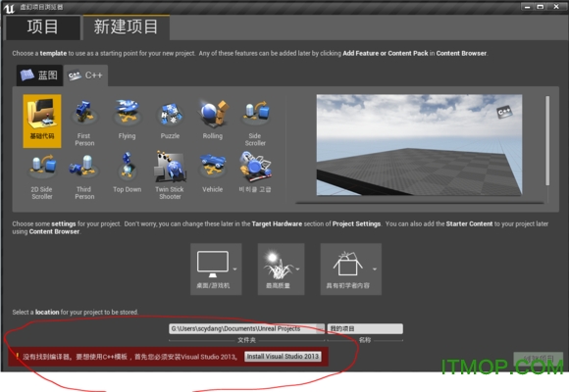Switch to the 新建项目 tab
This screenshot has height=392, width=569.
(127, 26)
